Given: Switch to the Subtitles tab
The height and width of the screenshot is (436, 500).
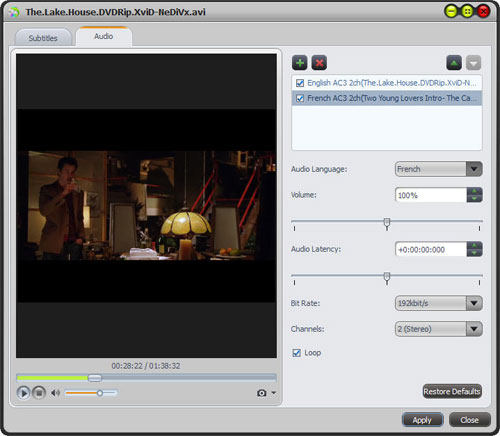Looking at the screenshot, I should coord(43,38).
